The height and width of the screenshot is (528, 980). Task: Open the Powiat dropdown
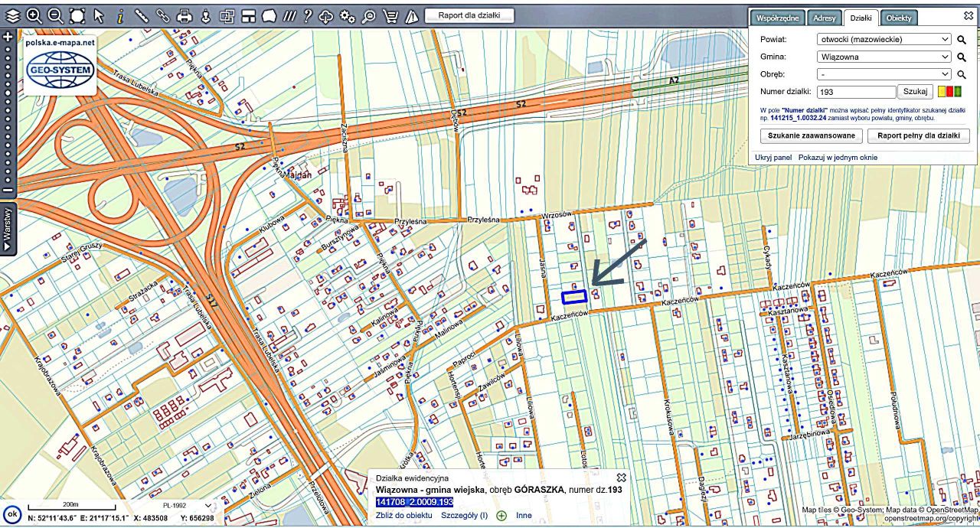[884, 39]
